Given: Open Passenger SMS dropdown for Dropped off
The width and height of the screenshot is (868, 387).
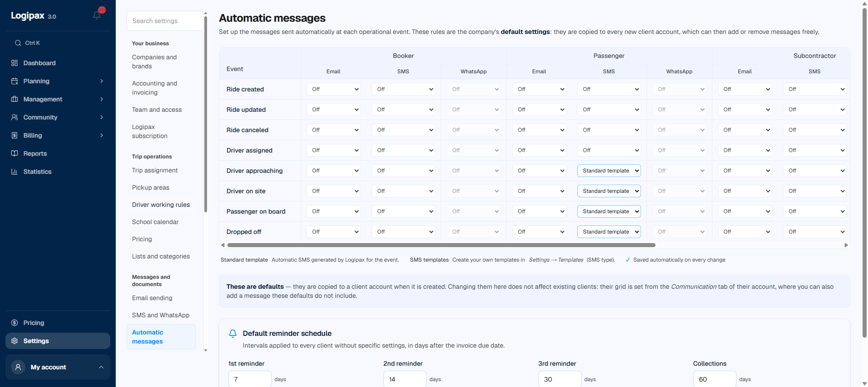Looking at the screenshot, I should [x=609, y=232].
